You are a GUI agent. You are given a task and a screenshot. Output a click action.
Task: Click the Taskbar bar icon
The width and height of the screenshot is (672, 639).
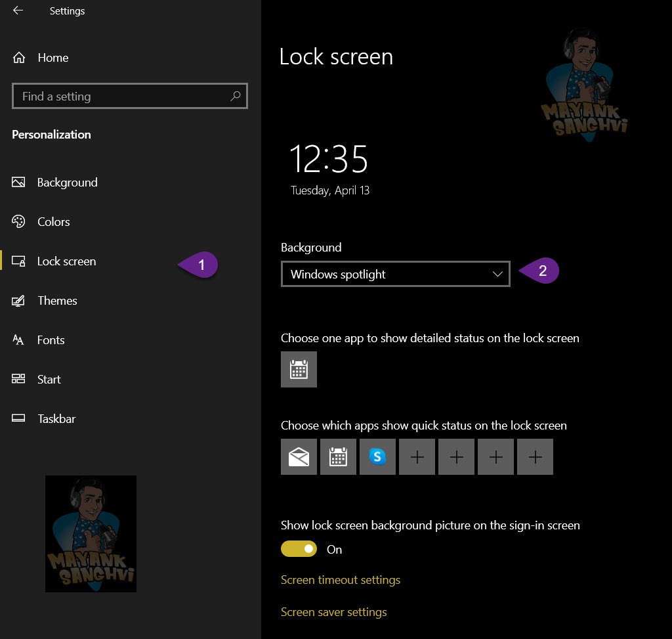pyautogui.click(x=18, y=418)
